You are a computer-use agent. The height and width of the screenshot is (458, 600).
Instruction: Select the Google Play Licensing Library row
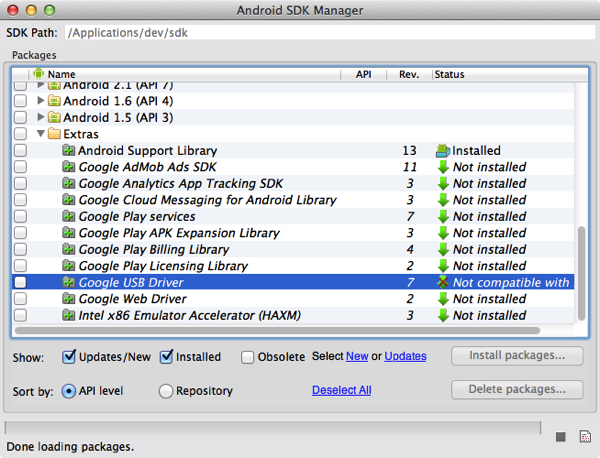coord(293,266)
